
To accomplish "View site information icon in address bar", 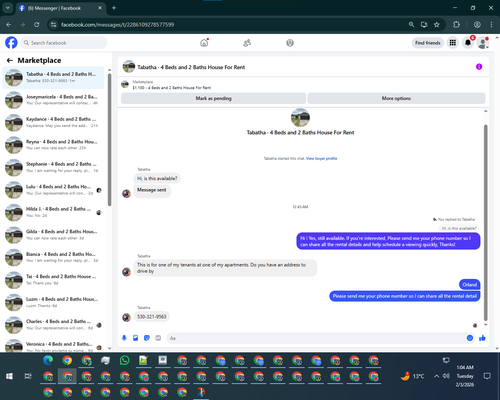I will [x=53, y=24].
